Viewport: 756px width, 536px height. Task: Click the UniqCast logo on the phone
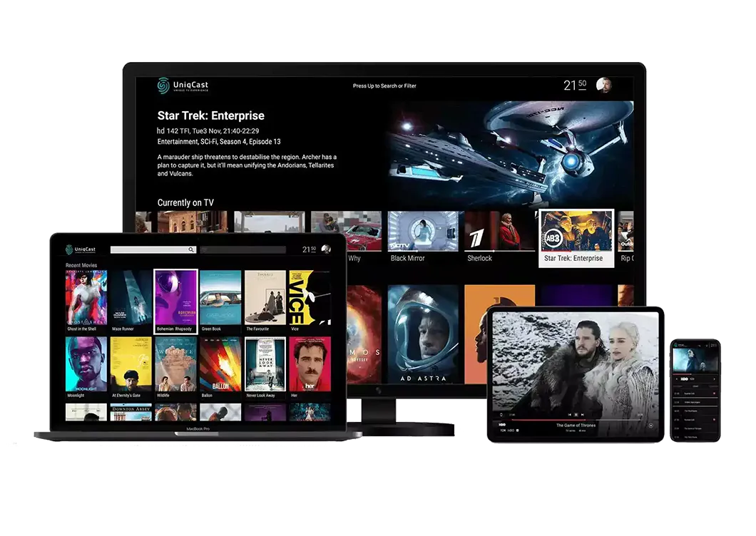tap(680, 345)
